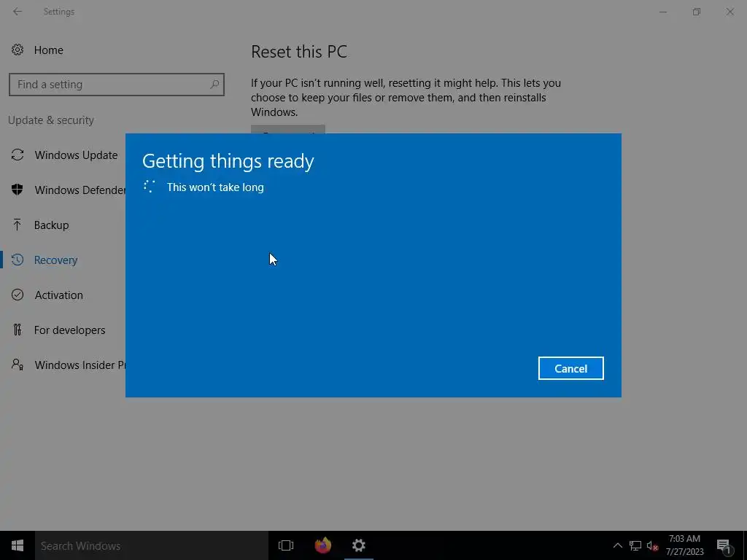The height and width of the screenshot is (560, 747).
Task: Show hidden system tray icons
Action: [617, 545]
